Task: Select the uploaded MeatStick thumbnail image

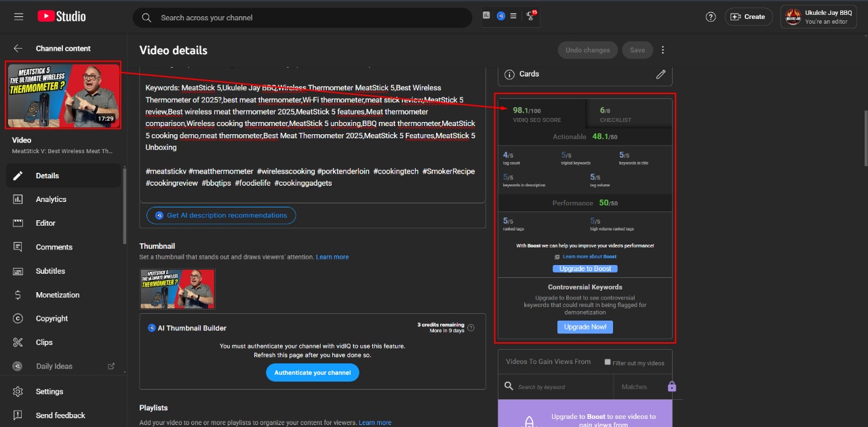Action: [x=178, y=289]
